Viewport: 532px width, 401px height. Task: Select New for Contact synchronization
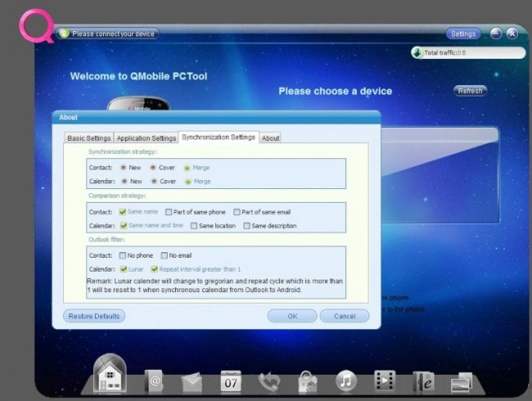(124, 167)
